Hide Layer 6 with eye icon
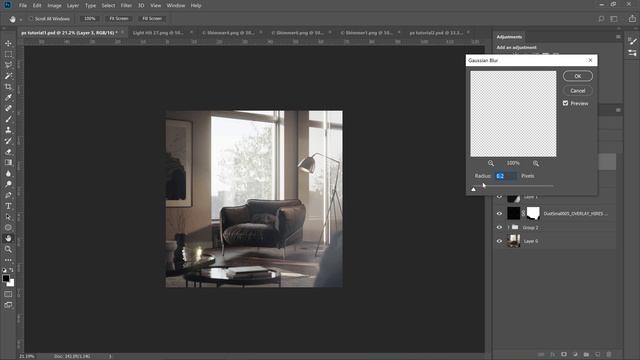Viewport: 640px width, 360px height. [x=499, y=241]
